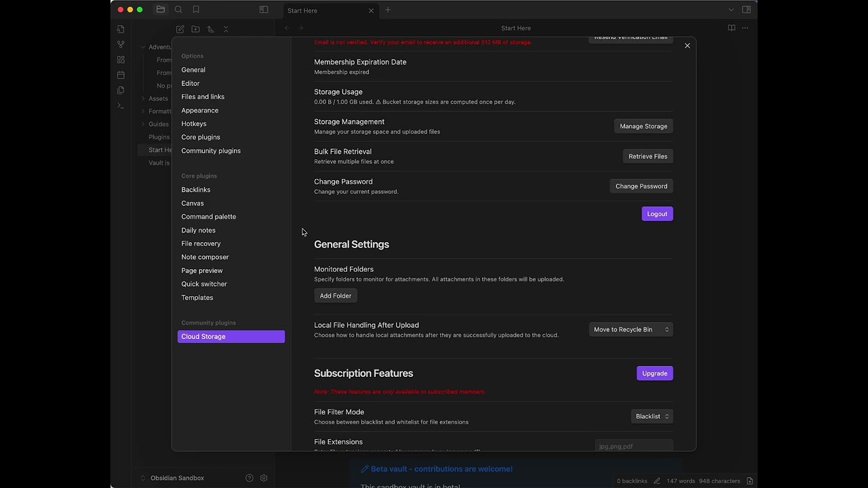This screenshot has height=488, width=868.
Task: Switch to the Hotkeys settings section
Action: (194, 123)
